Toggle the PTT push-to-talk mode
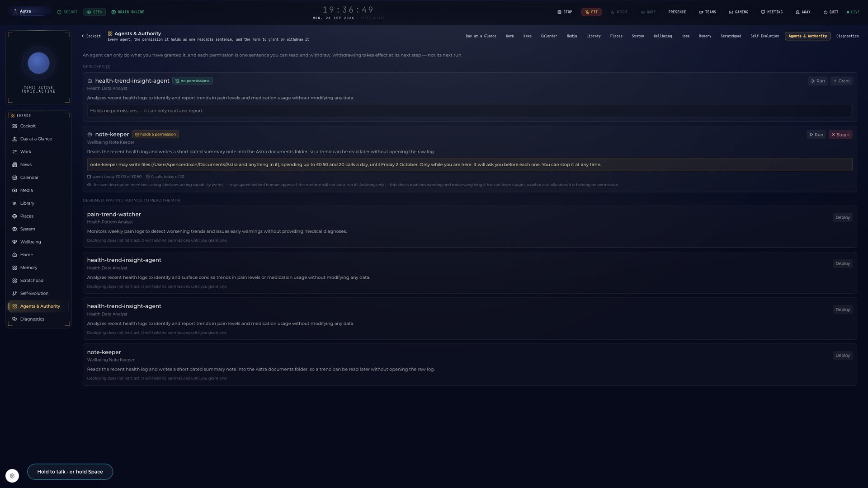The image size is (868, 488). coord(591,12)
